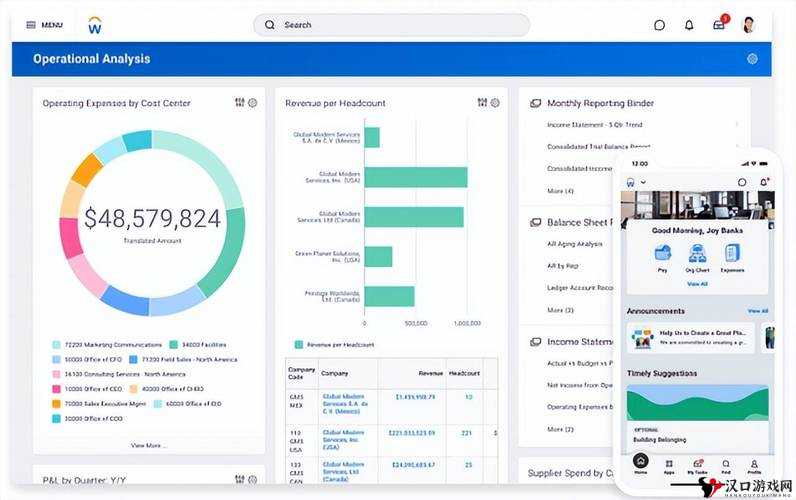Open filter controls on P&L by Quarter card

[240, 479]
